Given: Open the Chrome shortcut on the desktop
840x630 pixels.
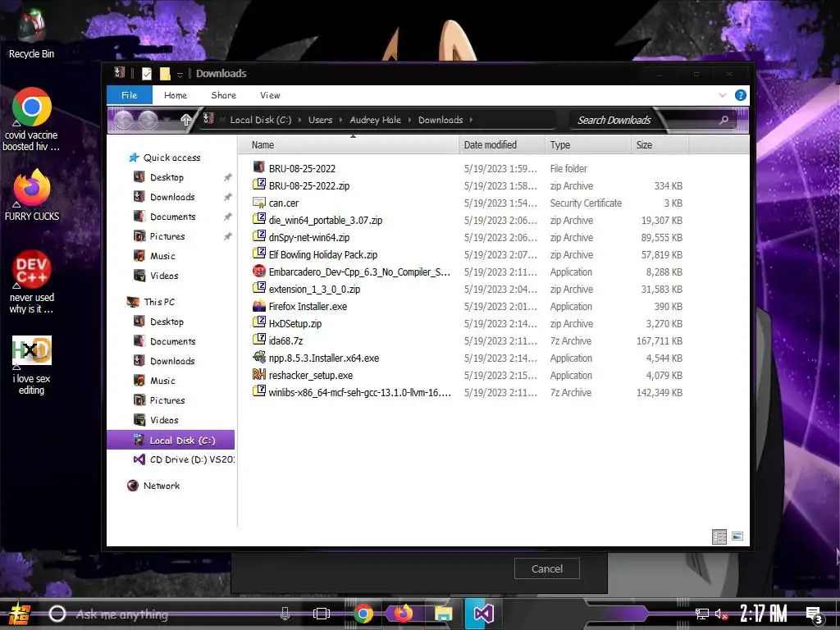Looking at the screenshot, I should coord(31,119).
